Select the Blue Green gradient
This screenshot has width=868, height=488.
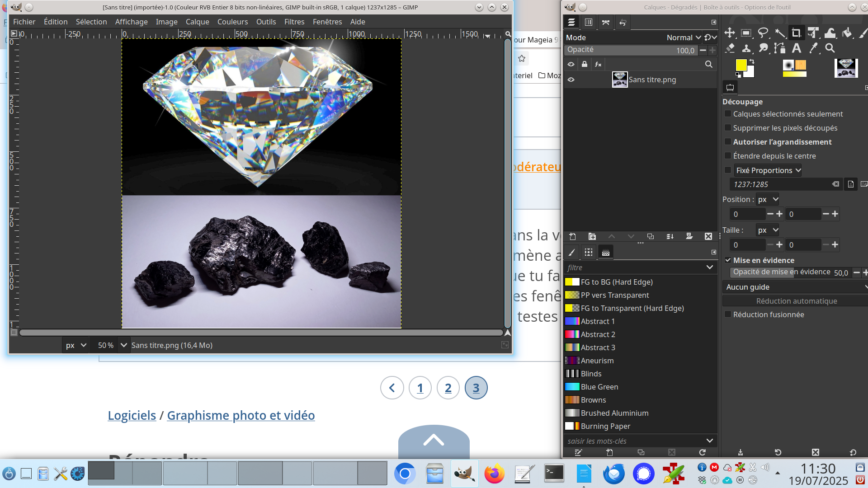(640, 387)
